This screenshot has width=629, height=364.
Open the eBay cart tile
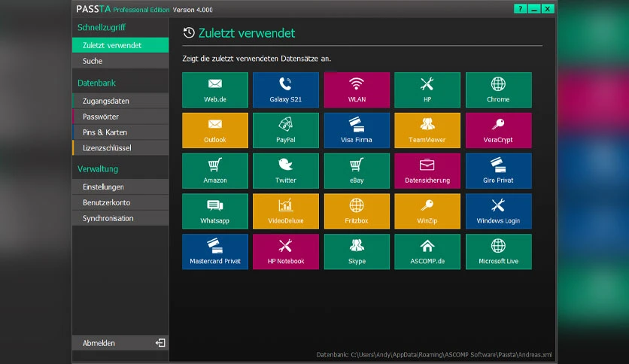click(357, 171)
